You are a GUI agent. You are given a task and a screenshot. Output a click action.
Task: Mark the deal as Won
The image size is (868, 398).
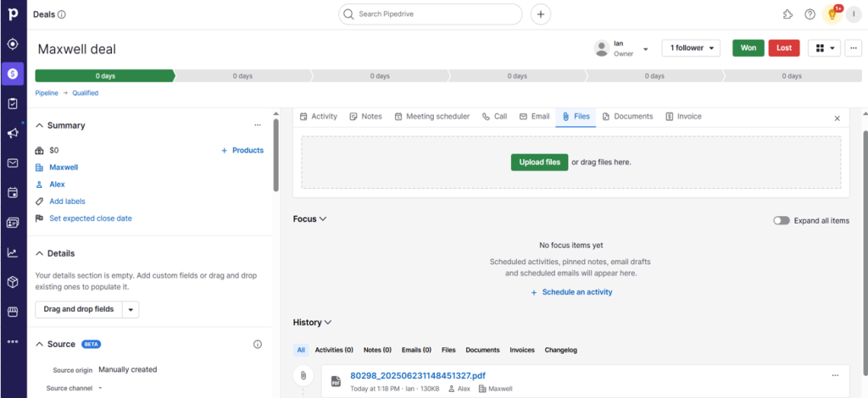pyautogui.click(x=748, y=48)
